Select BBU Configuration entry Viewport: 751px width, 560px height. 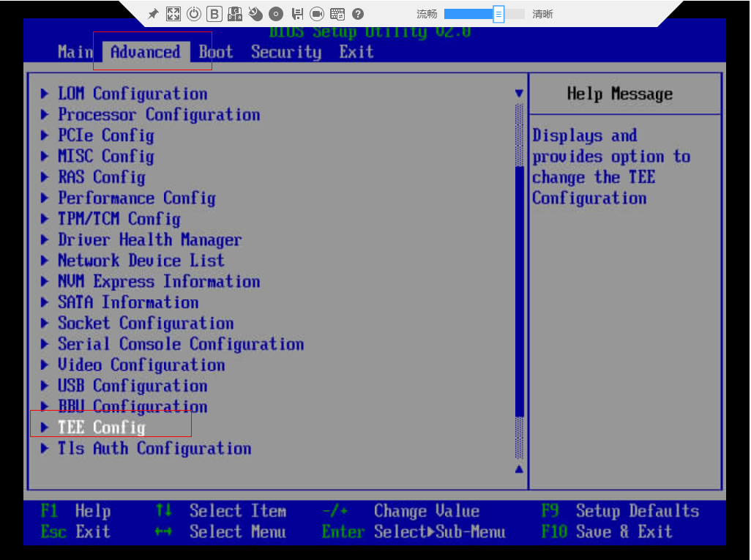tap(132, 407)
